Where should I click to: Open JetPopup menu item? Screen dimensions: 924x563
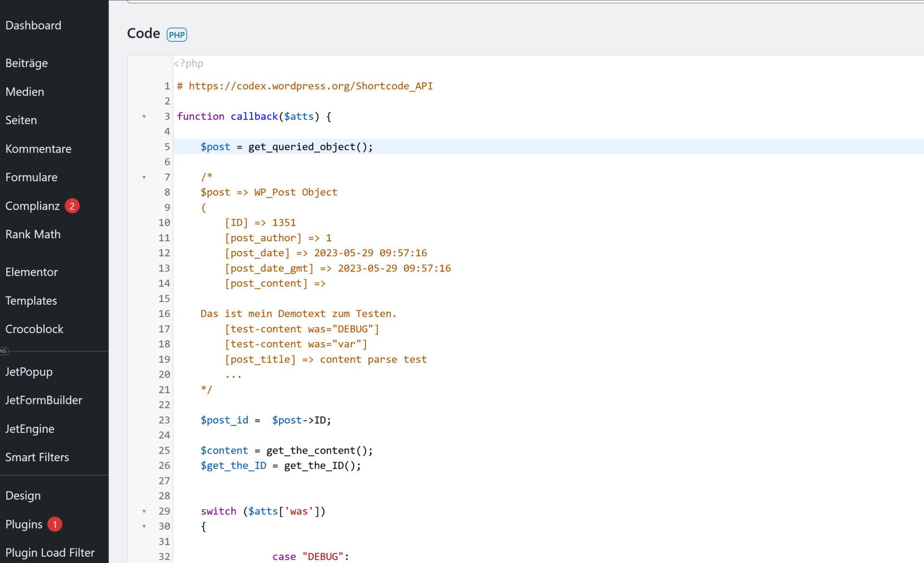tap(29, 372)
